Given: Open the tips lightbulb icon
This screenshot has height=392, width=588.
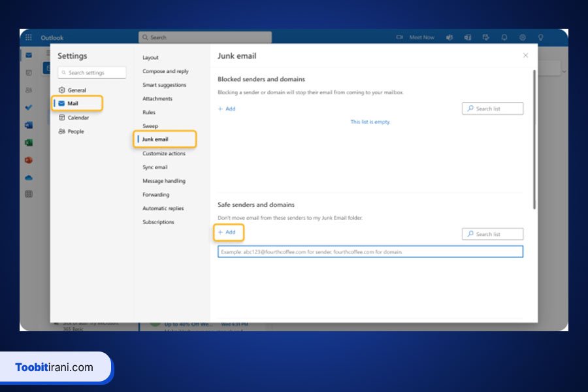Looking at the screenshot, I should (x=540, y=38).
